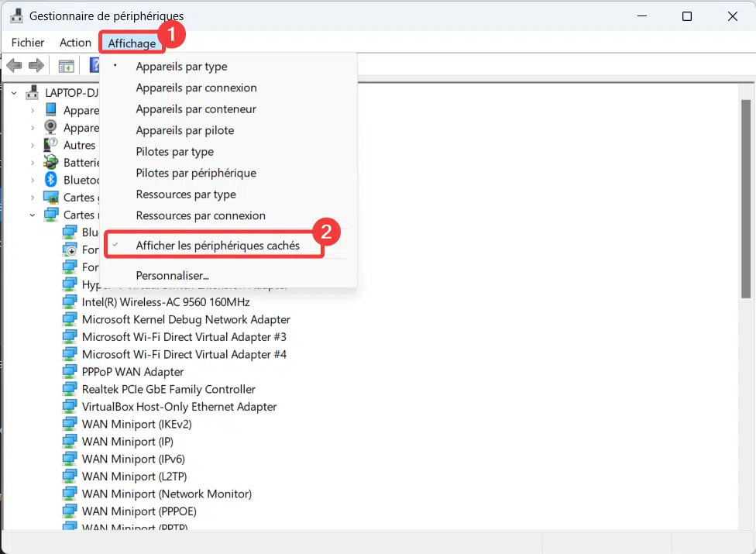Expand the Bluetooth category chevron
Screen dimensions: 756x554
pyautogui.click(x=33, y=180)
